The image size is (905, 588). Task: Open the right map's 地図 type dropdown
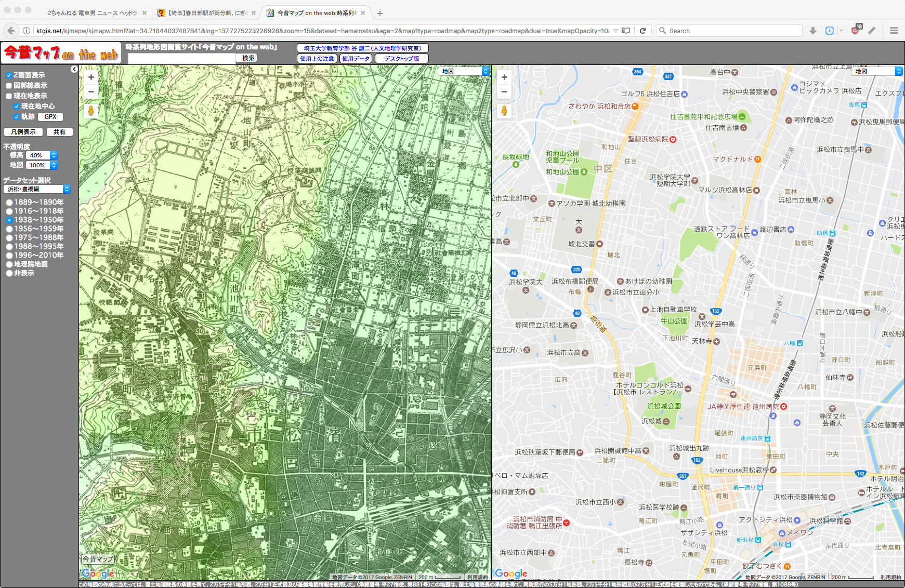[877, 71]
